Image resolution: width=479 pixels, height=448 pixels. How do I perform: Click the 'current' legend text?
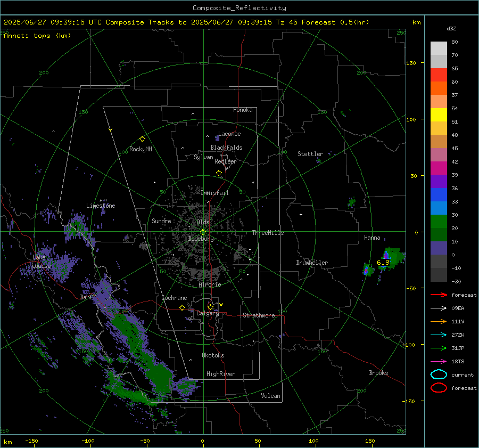pos(463,375)
